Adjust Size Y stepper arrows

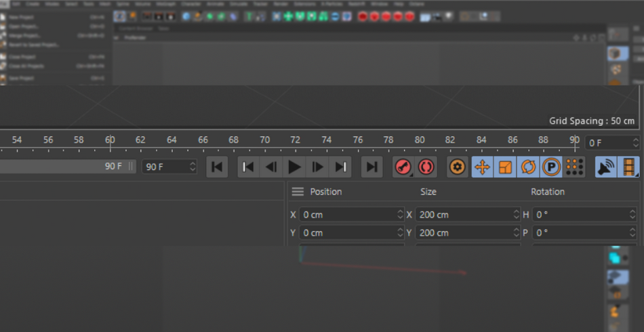pos(517,232)
